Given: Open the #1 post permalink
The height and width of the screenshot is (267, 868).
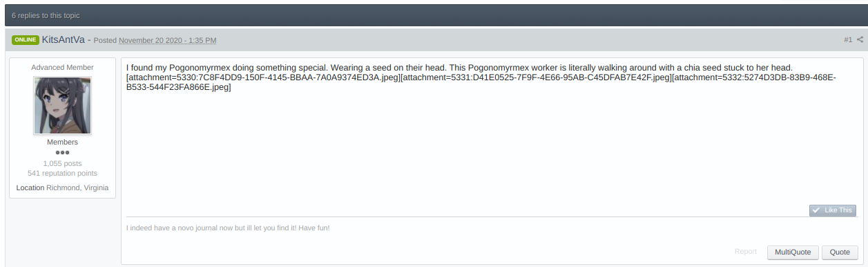Looking at the screenshot, I should (848, 40).
